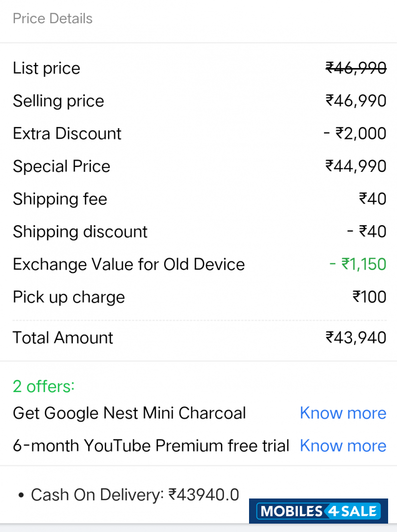The height and width of the screenshot is (532, 397).
Task: Select the 6-month YouTube Premium free trial text
Action: (x=151, y=446)
